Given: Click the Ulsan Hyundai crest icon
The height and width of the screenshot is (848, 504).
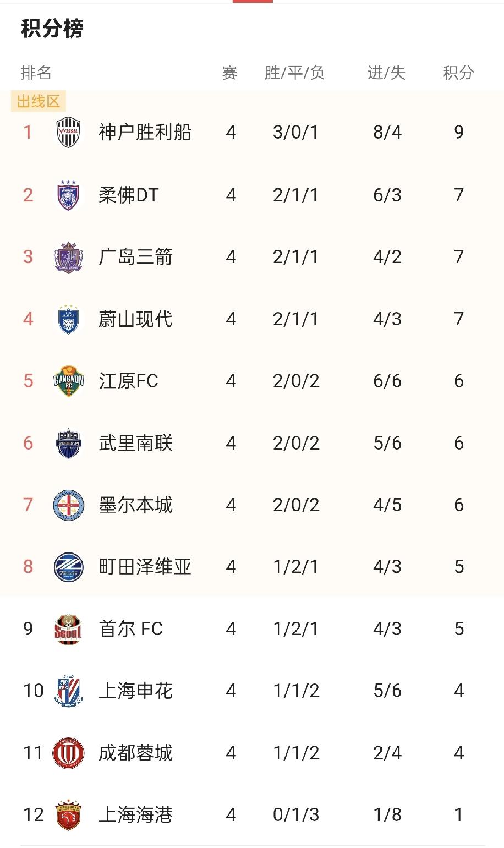Looking at the screenshot, I should (68, 318).
